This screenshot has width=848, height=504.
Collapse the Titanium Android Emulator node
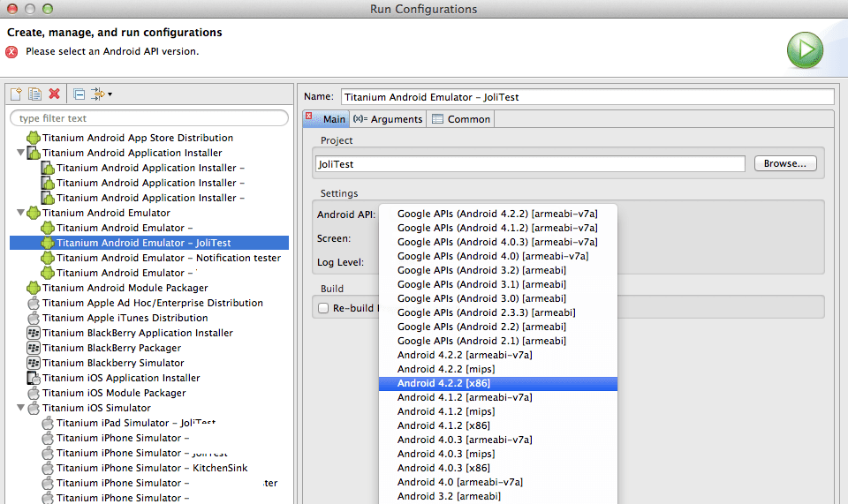point(20,213)
